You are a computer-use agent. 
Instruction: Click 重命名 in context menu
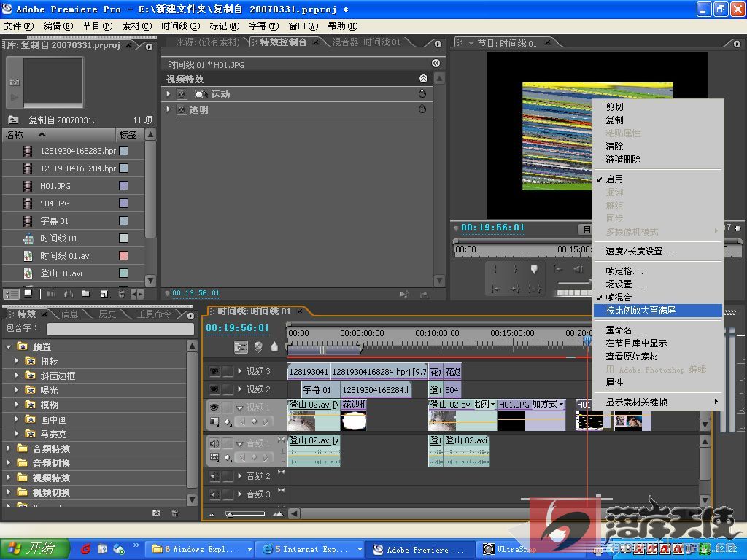[657, 330]
